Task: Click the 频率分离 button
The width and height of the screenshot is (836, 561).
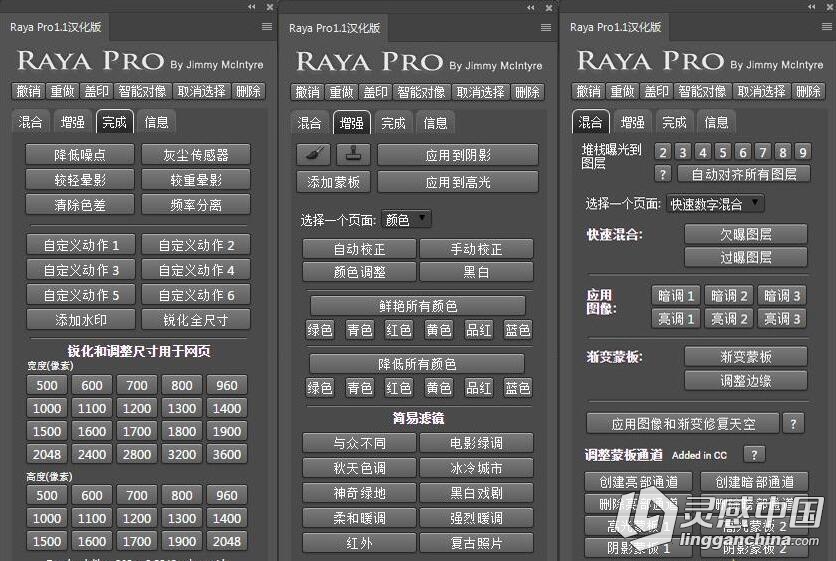Action: tap(196, 205)
